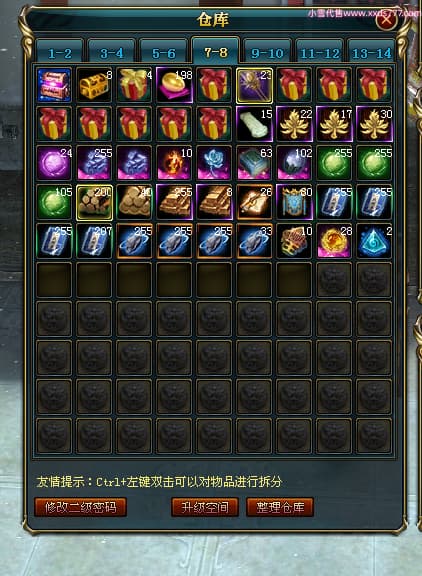Click the first empty unlocked storage slot
This screenshot has height=576, width=422.
pos(54,280)
